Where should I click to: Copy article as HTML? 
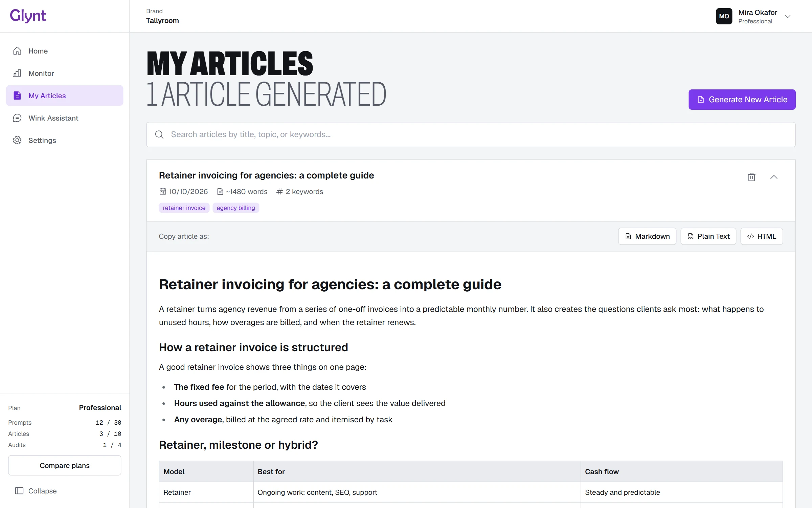coord(762,236)
